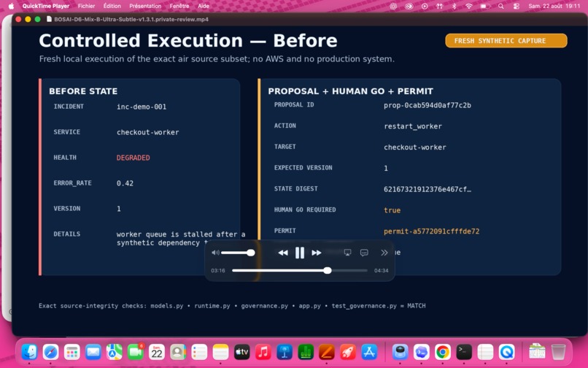This screenshot has height=368, width=588.
Task: Open the Apple menu
Action: point(11,6)
